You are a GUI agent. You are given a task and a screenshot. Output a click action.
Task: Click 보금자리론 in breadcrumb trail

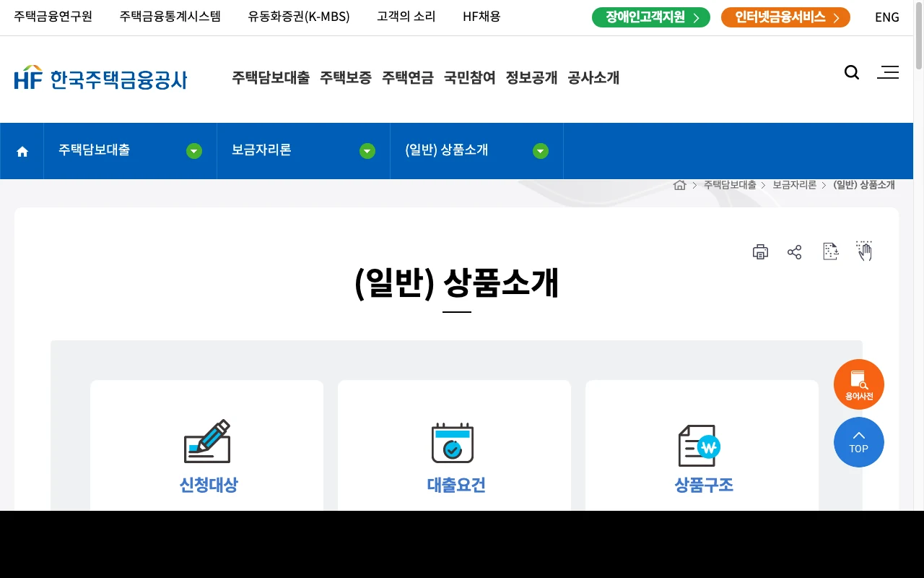point(795,185)
